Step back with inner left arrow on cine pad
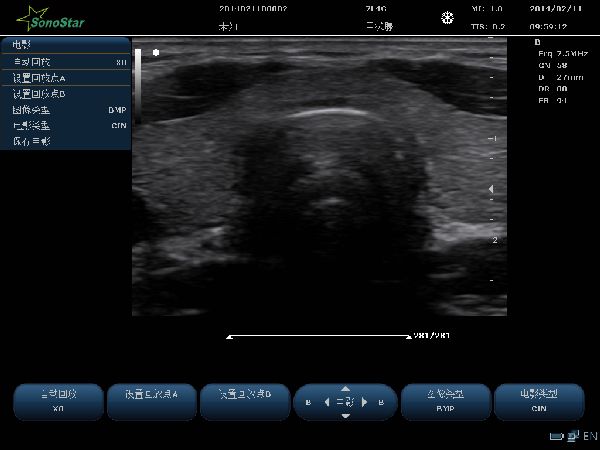The image size is (600, 450). click(x=326, y=402)
